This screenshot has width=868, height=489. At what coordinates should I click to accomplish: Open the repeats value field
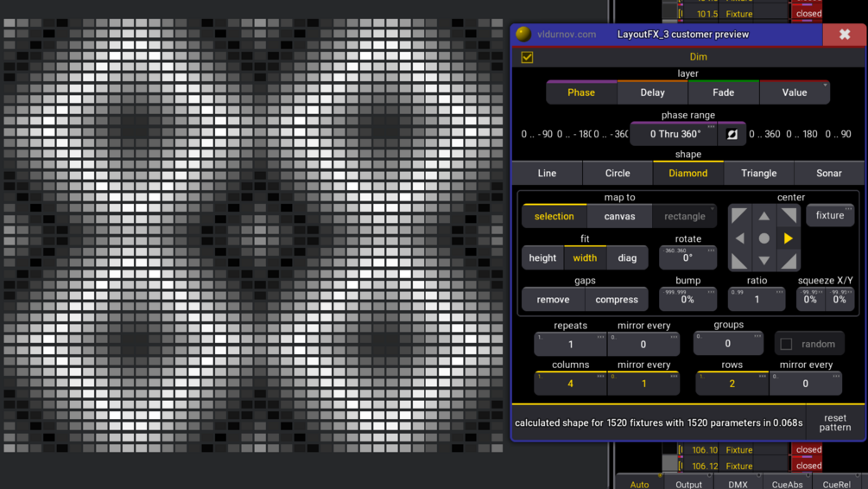(x=570, y=345)
